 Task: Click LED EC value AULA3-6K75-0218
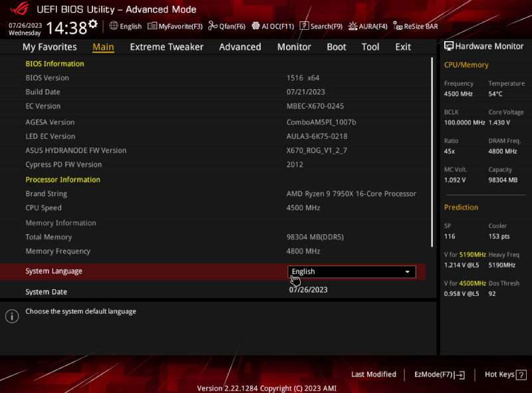click(317, 136)
